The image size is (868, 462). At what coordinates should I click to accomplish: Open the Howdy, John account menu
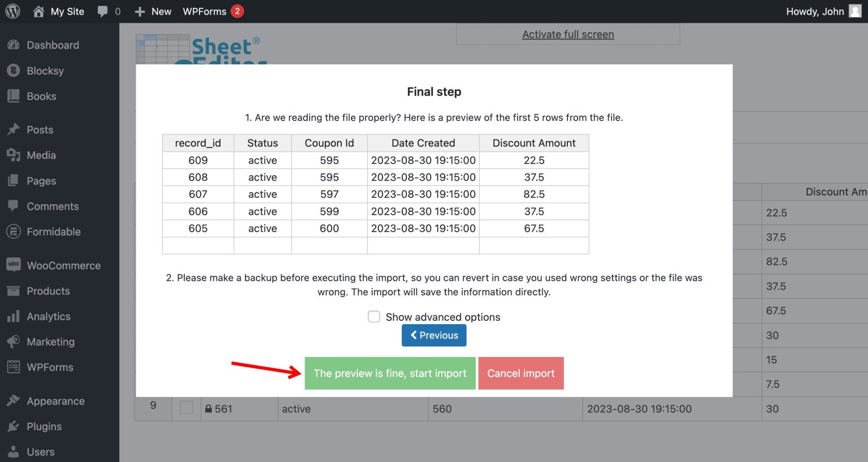pos(815,11)
